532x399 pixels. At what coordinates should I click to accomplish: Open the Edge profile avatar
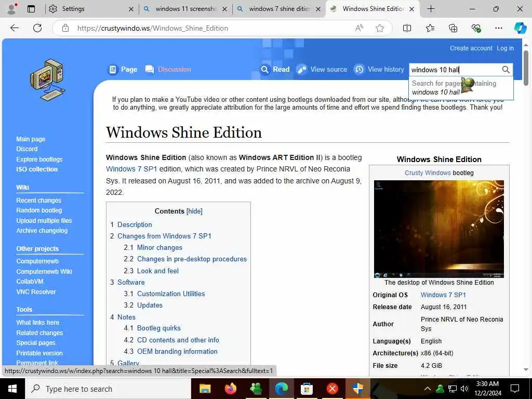click(12, 9)
